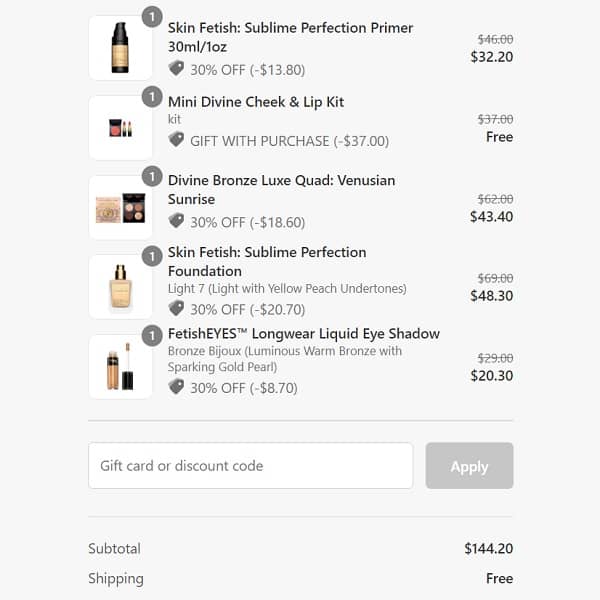Click the quantity badge on Foundation image
Image resolution: width=600 pixels, height=600 pixels.
152,257
